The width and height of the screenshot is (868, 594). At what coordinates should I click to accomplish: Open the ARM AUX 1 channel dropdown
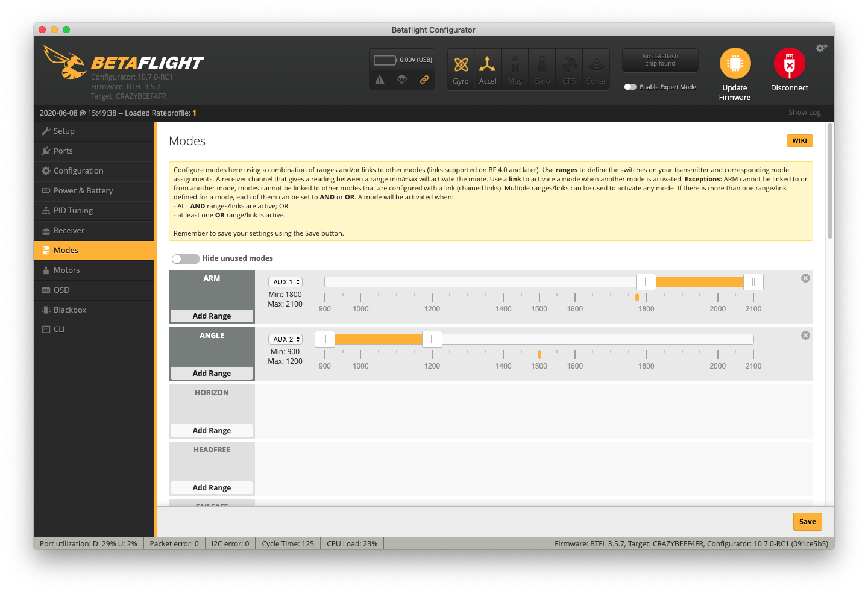[285, 282]
